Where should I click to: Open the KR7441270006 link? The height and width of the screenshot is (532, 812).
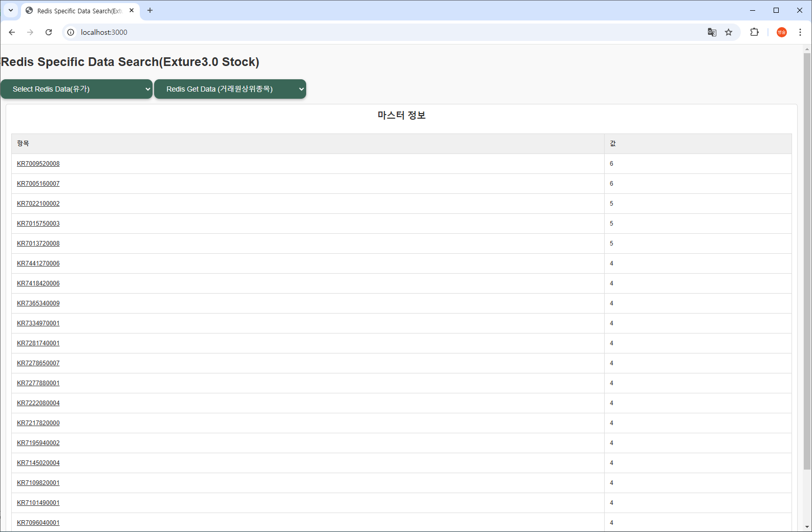tap(38, 263)
